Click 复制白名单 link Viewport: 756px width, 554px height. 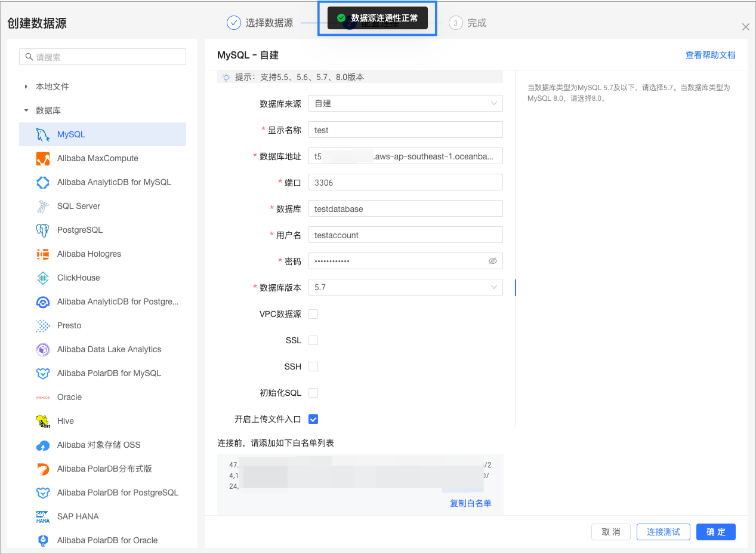click(471, 503)
